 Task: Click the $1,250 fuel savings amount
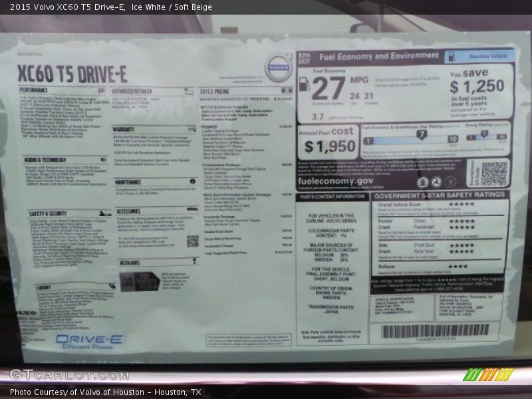pyautogui.click(x=477, y=86)
